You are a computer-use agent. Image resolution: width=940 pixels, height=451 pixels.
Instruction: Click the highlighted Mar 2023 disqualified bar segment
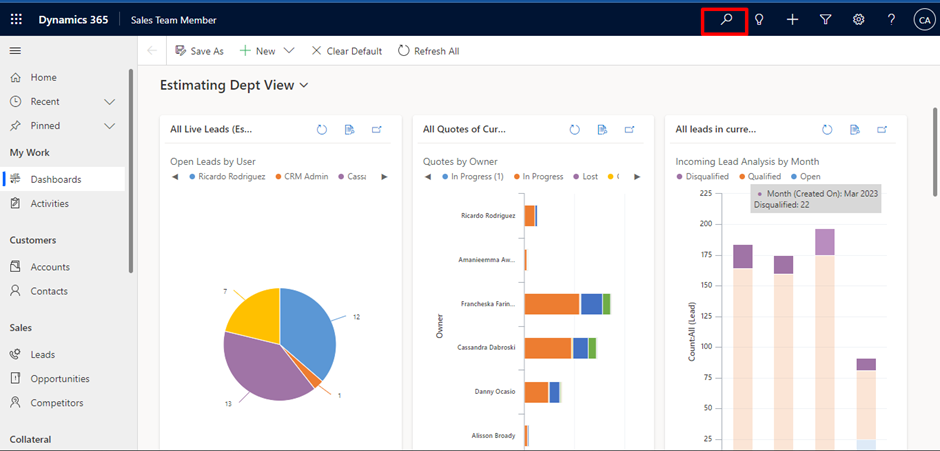tap(824, 242)
